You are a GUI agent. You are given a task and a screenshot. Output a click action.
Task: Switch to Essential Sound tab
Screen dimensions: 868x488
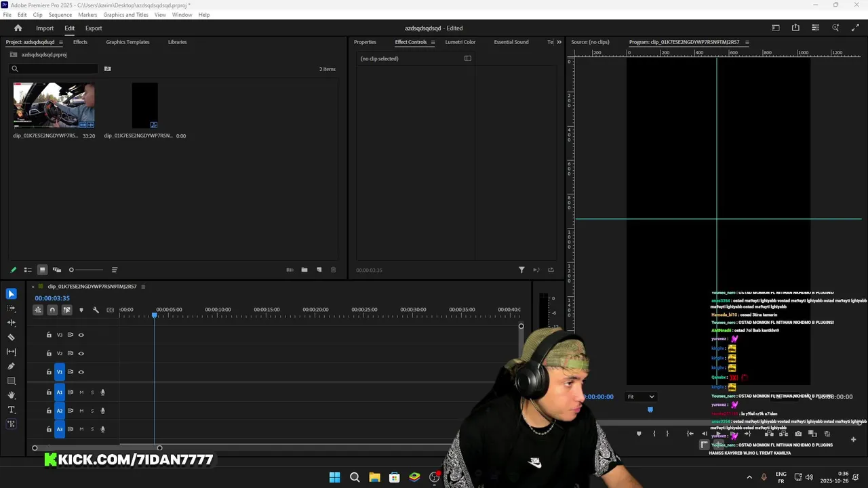[511, 42]
